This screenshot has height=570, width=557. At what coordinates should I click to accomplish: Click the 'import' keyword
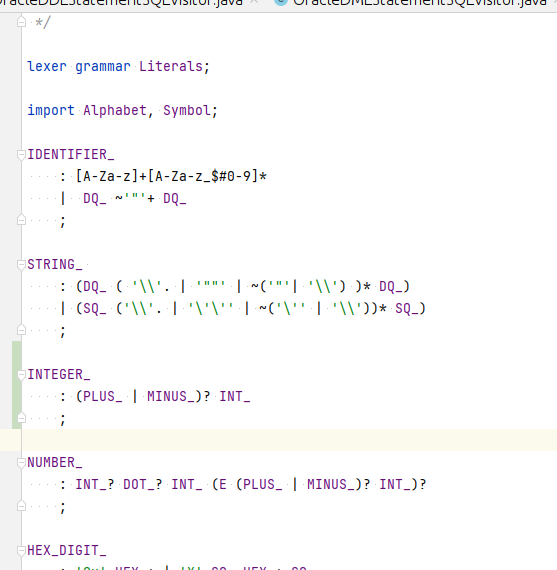[x=51, y=111]
